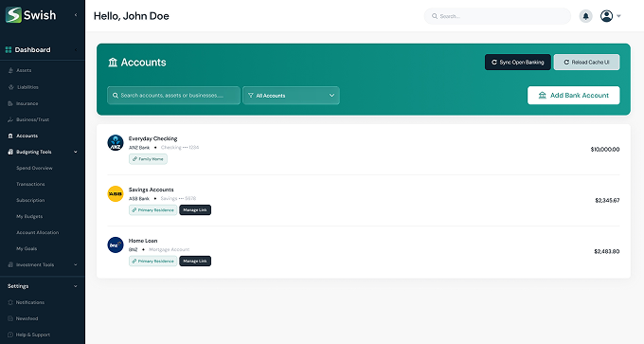644x344 pixels.
Task: Collapse the sidebar using the top chevron
Action: pyautogui.click(x=76, y=15)
